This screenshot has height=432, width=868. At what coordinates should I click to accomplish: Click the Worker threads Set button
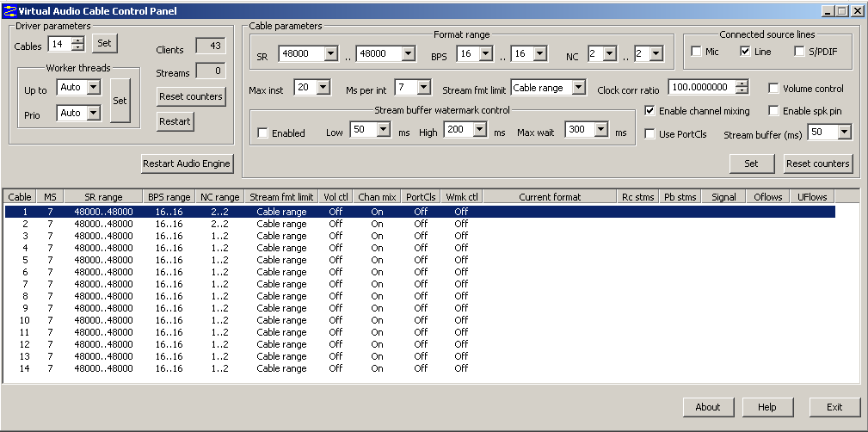pyautogui.click(x=120, y=100)
